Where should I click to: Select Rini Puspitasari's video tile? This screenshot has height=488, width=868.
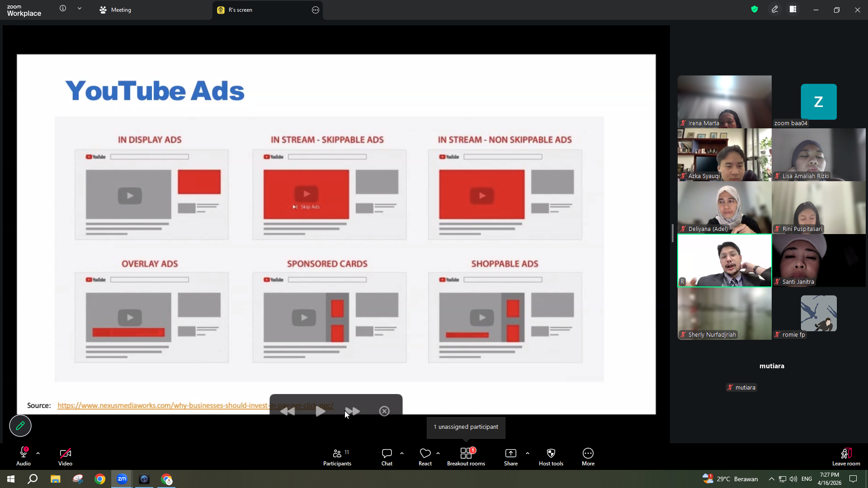pyautogui.click(x=819, y=207)
